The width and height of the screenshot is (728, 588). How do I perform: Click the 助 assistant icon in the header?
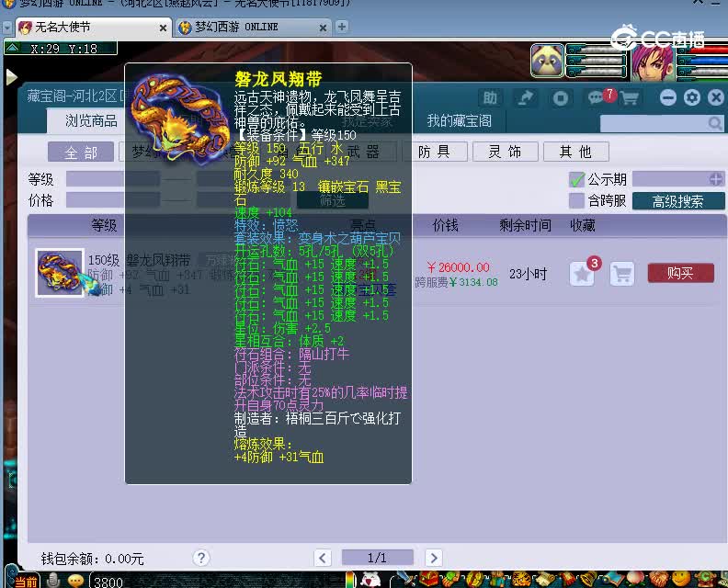tap(490, 98)
